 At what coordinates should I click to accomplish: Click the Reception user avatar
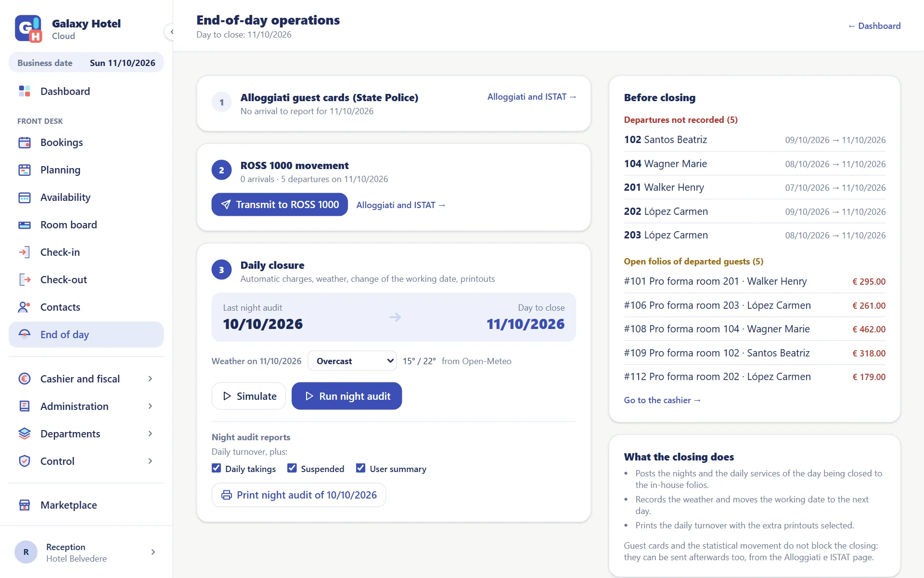(26, 552)
